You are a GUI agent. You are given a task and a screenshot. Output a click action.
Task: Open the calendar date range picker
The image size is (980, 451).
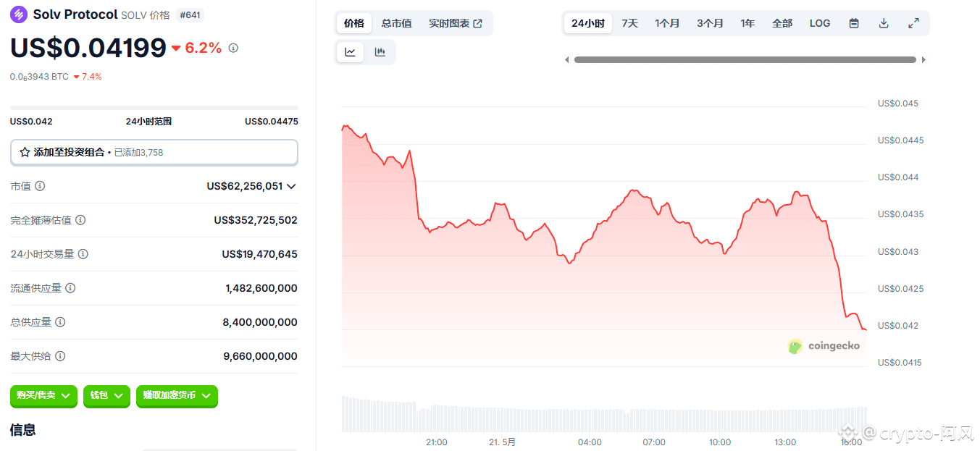tap(854, 23)
